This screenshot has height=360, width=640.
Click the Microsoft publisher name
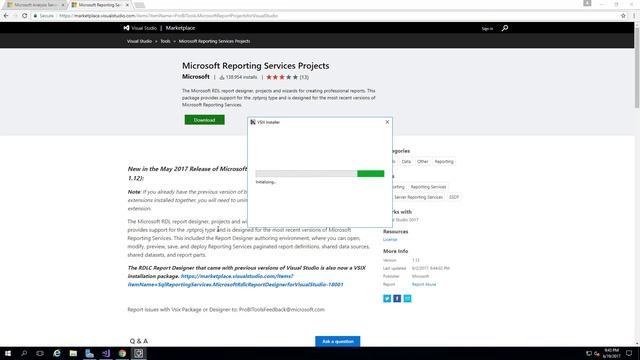tap(196, 77)
